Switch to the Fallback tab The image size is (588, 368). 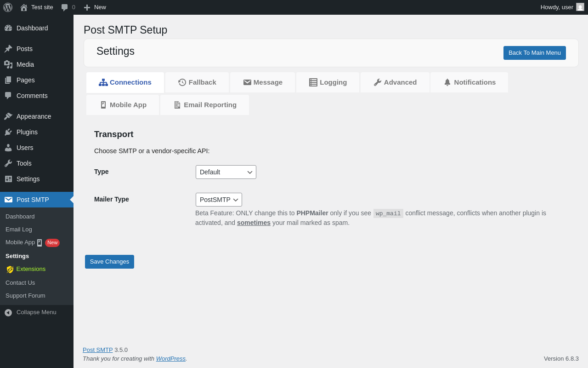(x=197, y=82)
